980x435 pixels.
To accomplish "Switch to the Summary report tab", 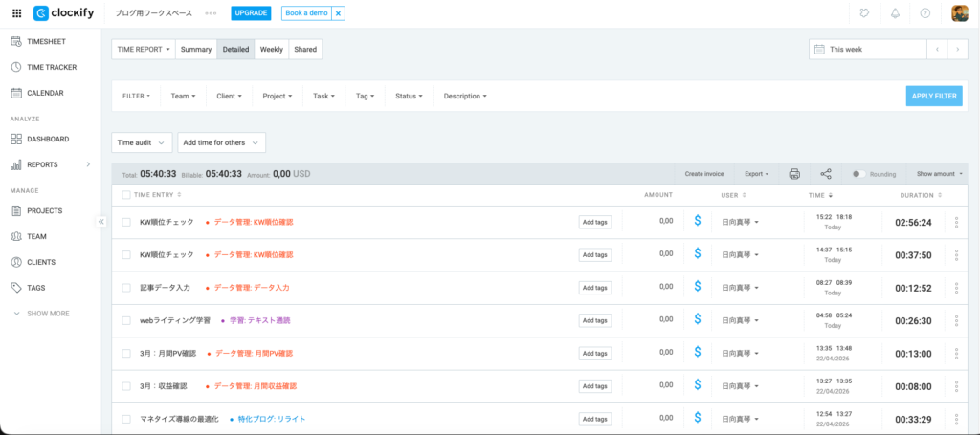I will (x=196, y=49).
